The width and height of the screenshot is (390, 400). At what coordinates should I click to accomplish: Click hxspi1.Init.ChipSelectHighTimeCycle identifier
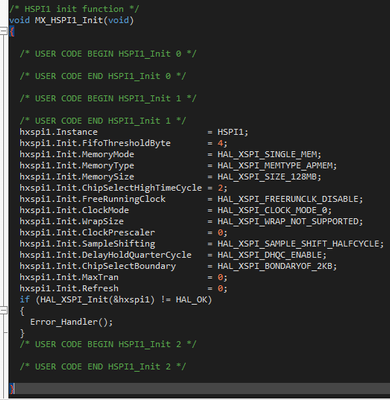pos(111,188)
